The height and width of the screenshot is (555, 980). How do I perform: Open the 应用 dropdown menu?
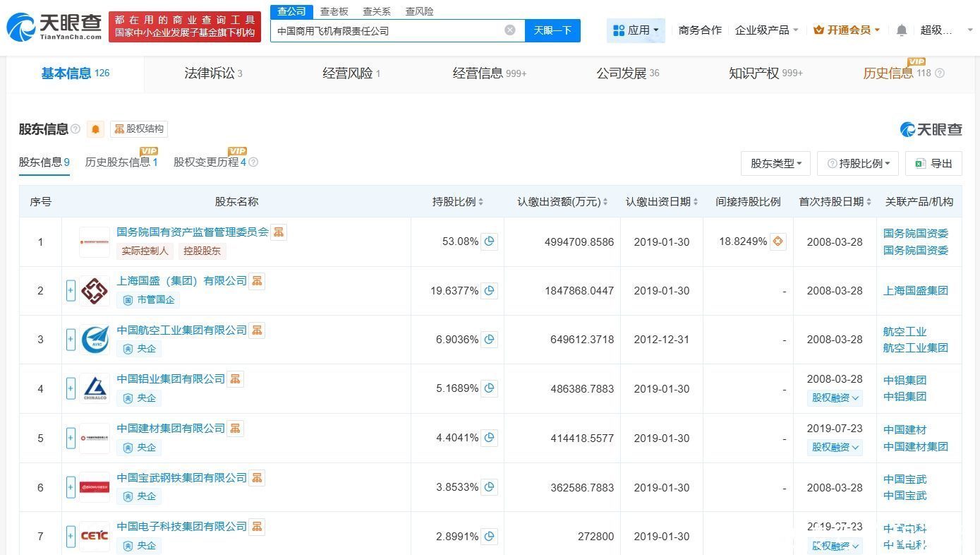click(x=636, y=30)
